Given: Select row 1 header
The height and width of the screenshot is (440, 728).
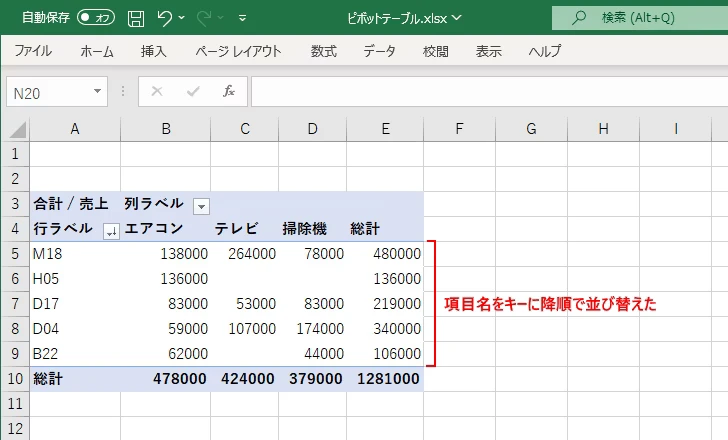Looking at the screenshot, I should point(15,154).
